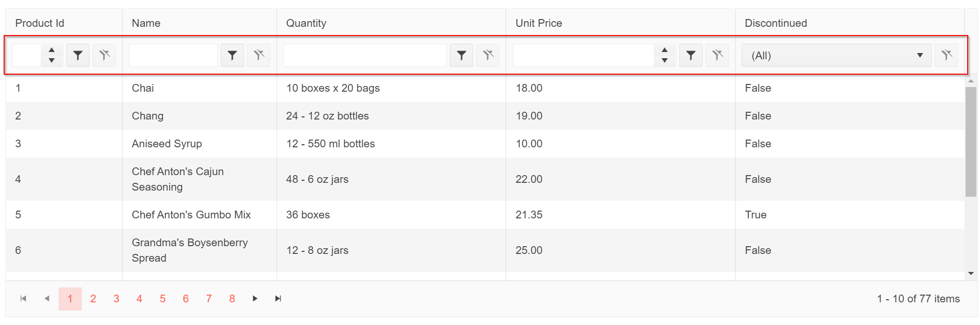Clear the Name column filter
This screenshot has height=325, width=980.
click(259, 55)
